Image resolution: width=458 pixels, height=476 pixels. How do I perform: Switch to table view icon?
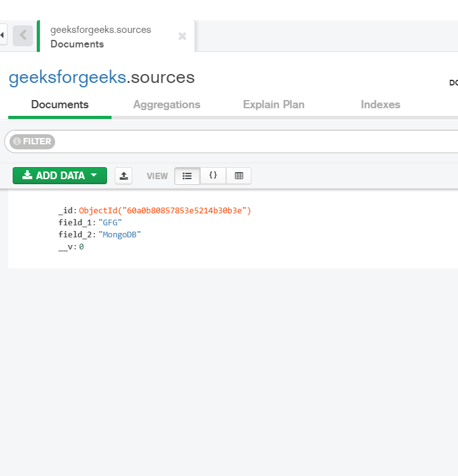click(x=239, y=176)
